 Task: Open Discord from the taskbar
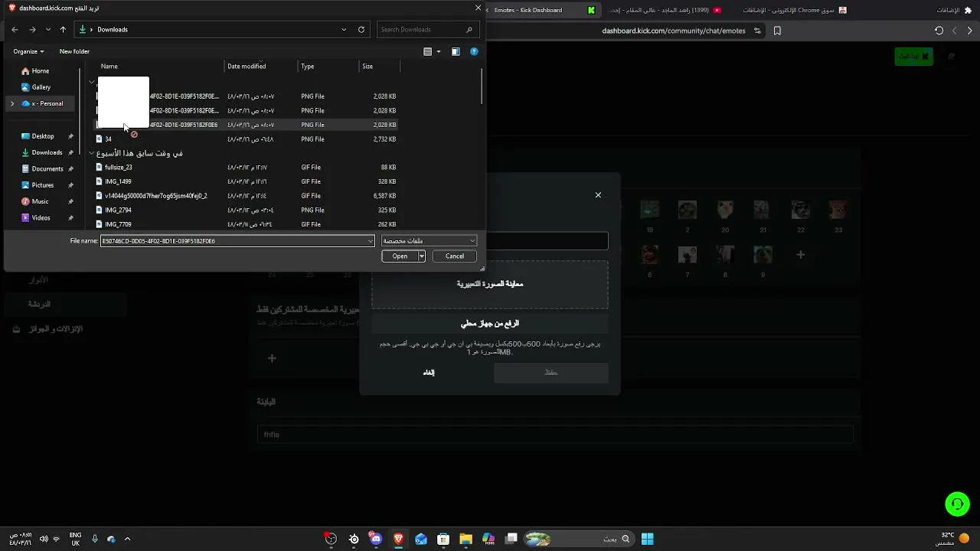coord(376,539)
